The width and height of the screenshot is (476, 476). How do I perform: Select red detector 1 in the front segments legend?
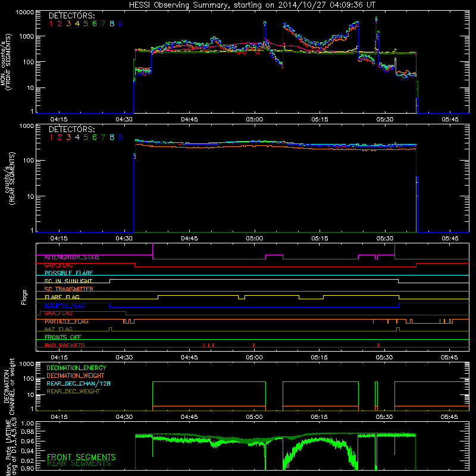51,24
